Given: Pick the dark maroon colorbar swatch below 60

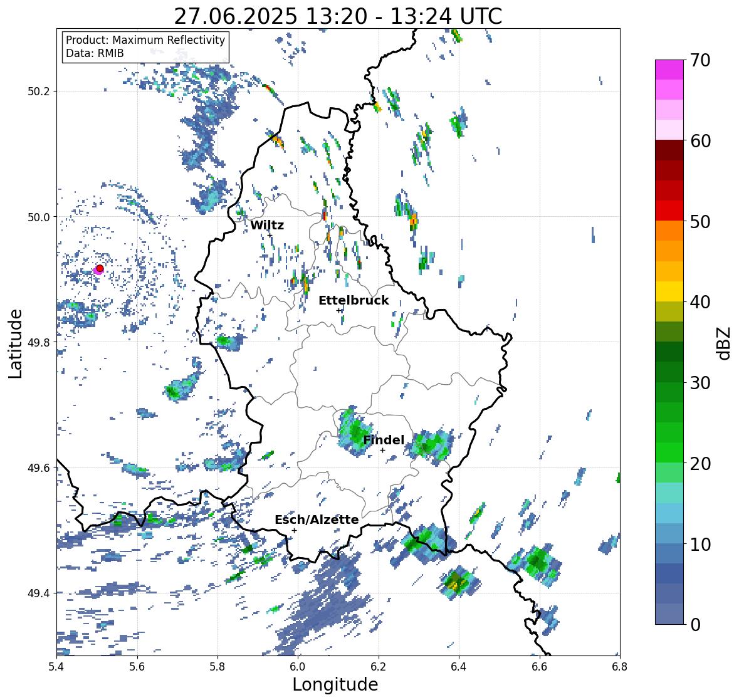Looking at the screenshot, I should 669,150.
